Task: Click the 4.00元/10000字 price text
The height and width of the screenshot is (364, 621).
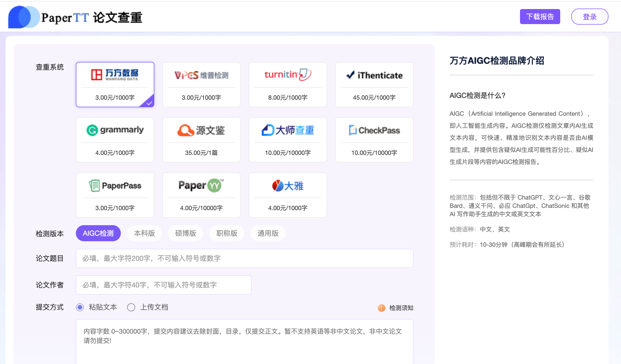Action: coord(201,208)
